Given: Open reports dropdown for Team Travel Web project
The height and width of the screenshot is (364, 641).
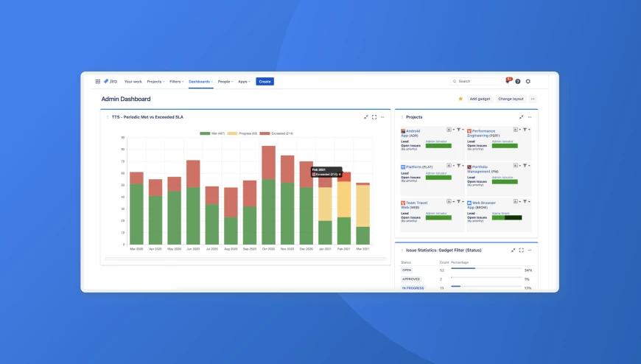Looking at the screenshot, I should click(x=450, y=202).
